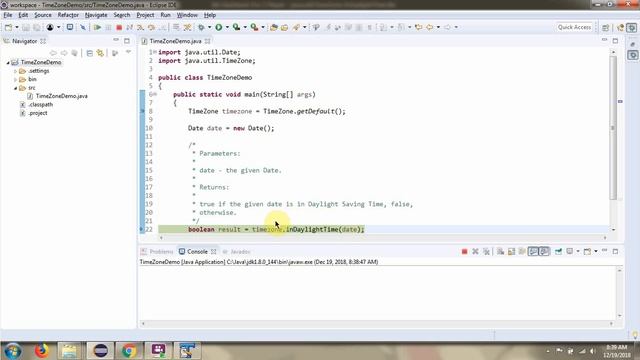Open the Windows Start menu
The image size is (640, 360).
13,351
